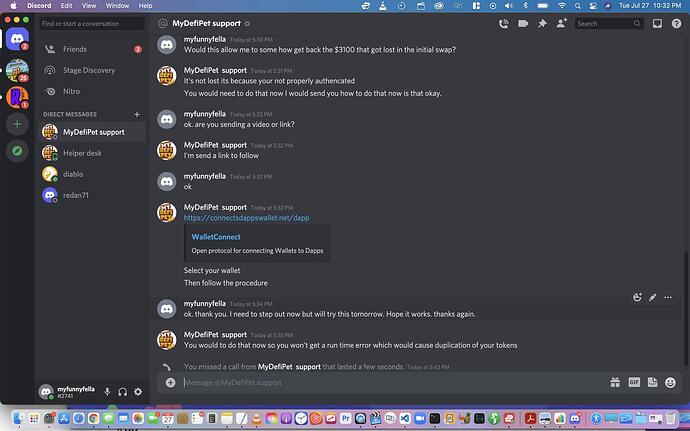Focus the Message @MyDefiPet support input
The width and height of the screenshot is (690, 431).
(392, 383)
